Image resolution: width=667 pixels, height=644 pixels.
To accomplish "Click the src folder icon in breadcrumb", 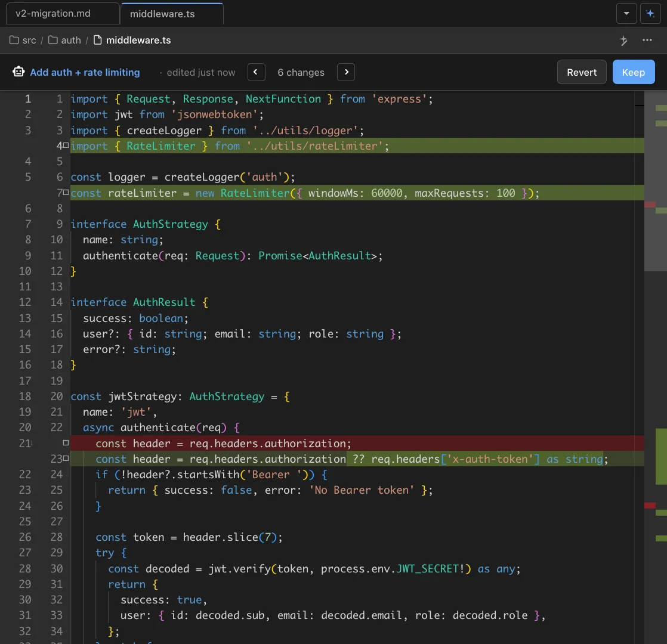I will (x=14, y=39).
